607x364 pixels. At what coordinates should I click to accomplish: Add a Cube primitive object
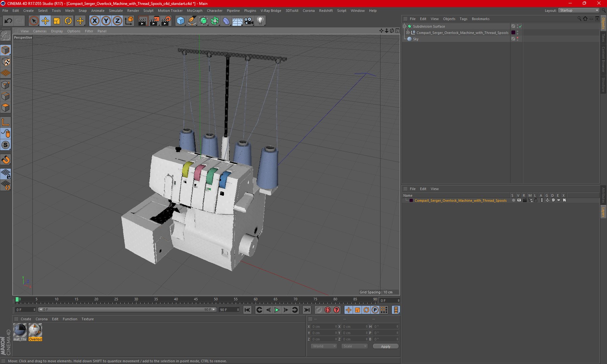click(180, 21)
